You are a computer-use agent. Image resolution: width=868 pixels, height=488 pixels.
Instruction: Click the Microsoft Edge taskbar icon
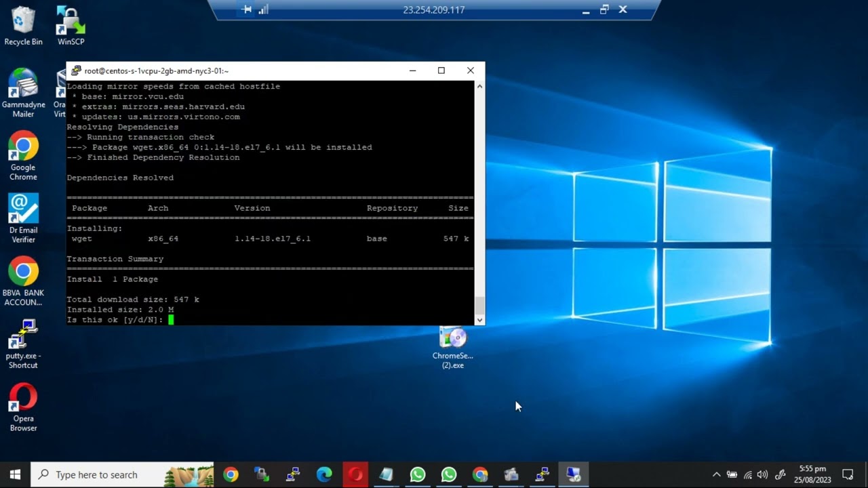(x=324, y=474)
